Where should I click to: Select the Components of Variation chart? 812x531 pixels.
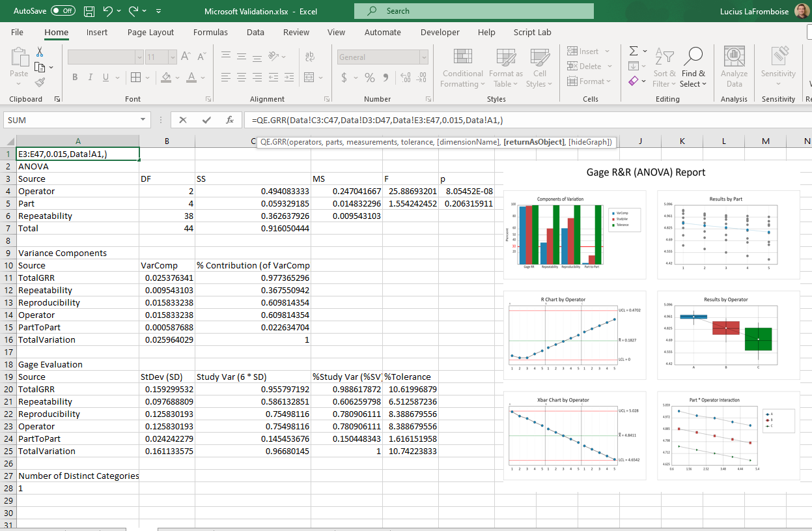575,235
